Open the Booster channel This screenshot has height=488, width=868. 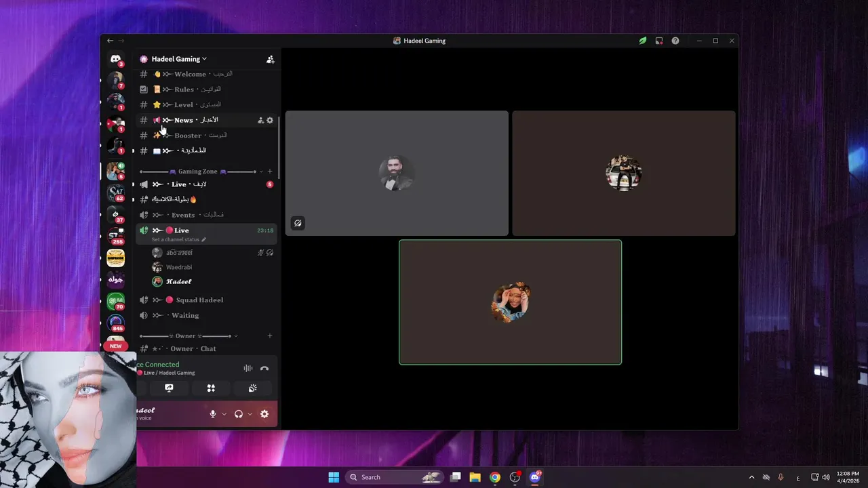[x=207, y=135]
